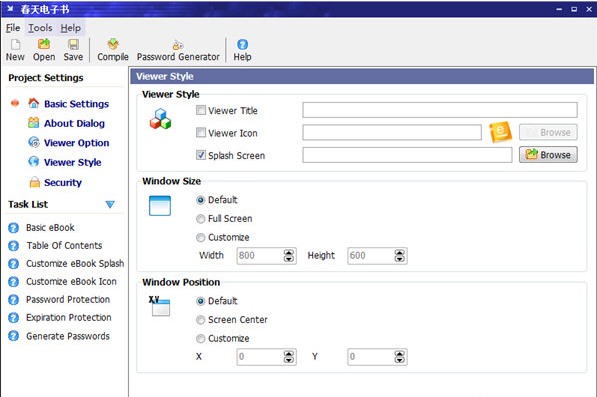Click the Splash Screen path field
597x397 pixels.
pyautogui.click(x=407, y=155)
